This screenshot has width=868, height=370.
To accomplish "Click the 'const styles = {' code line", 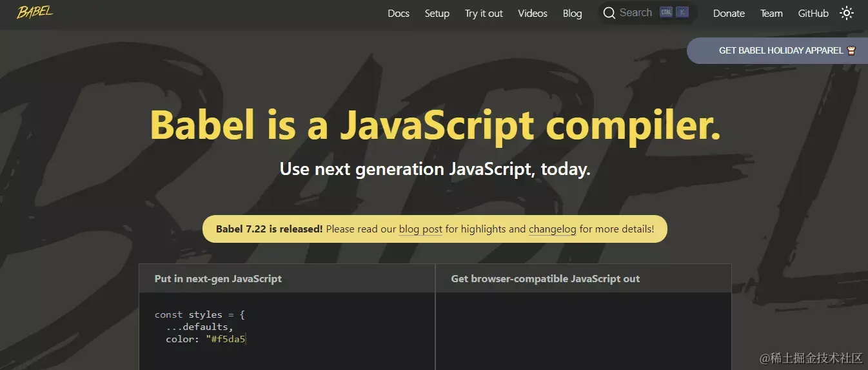I will pyautogui.click(x=200, y=314).
